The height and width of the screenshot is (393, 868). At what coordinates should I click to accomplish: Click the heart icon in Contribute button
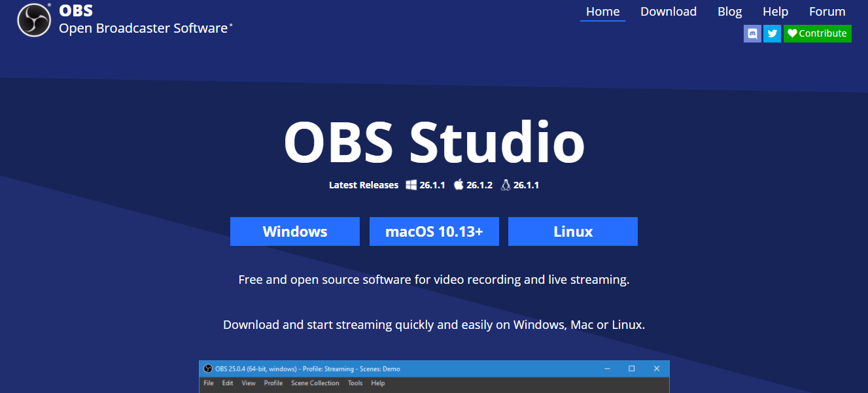792,33
